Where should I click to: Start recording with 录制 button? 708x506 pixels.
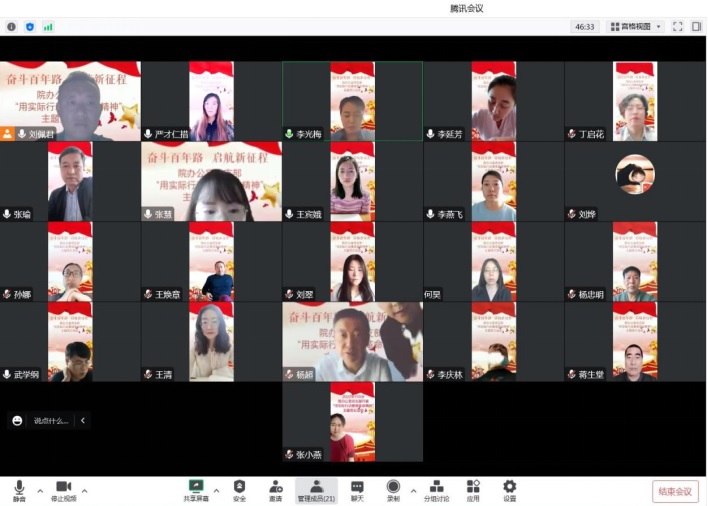(393, 491)
